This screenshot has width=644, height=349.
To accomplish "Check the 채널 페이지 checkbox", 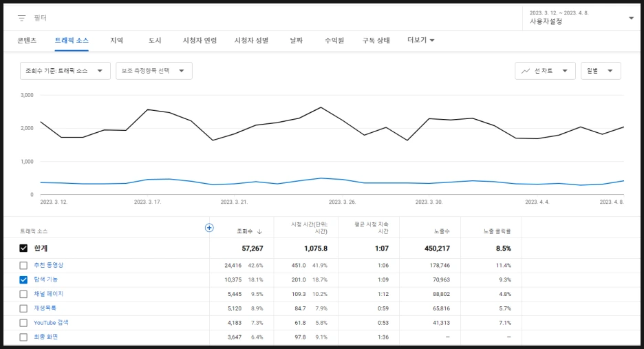I will [x=23, y=295].
